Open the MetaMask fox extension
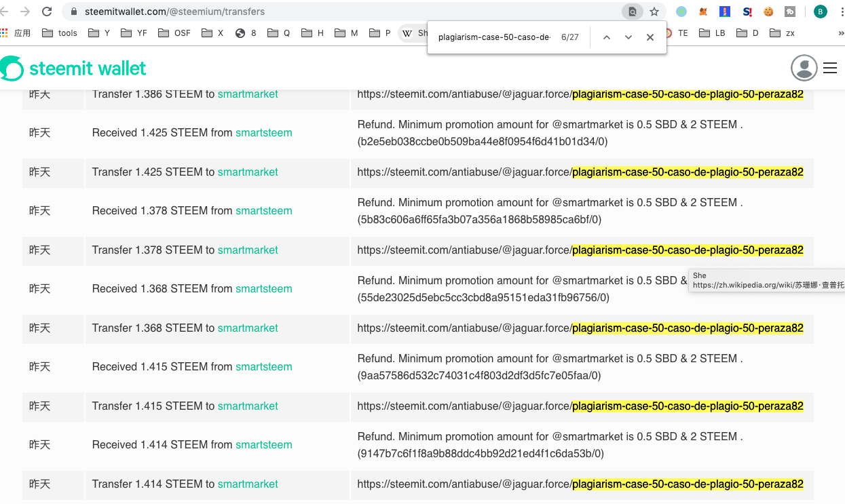Screen dimensions: 845x504 click(703, 12)
